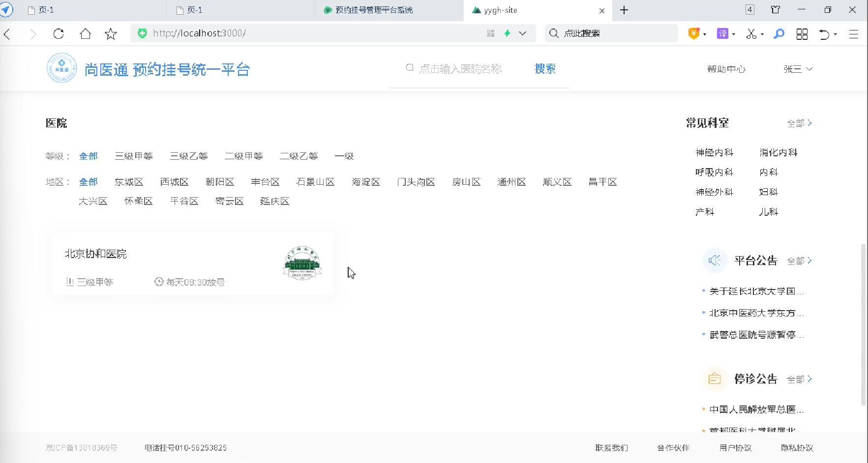868x463 pixels.
Task: Go to browser home page icon
Action: tap(85, 33)
